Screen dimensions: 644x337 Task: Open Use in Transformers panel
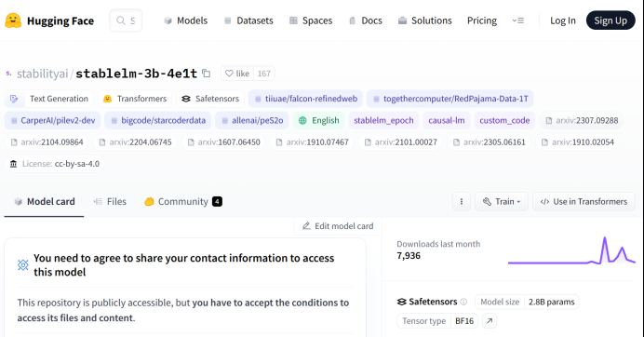click(584, 202)
